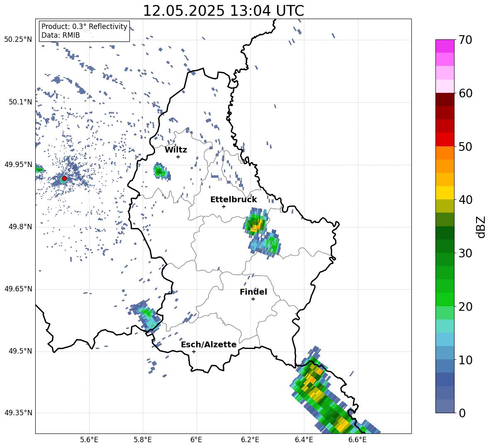Image resolution: width=491 pixels, height=448 pixels.
Task: Click the 49.95°N latitude label
Action: (x=18, y=165)
